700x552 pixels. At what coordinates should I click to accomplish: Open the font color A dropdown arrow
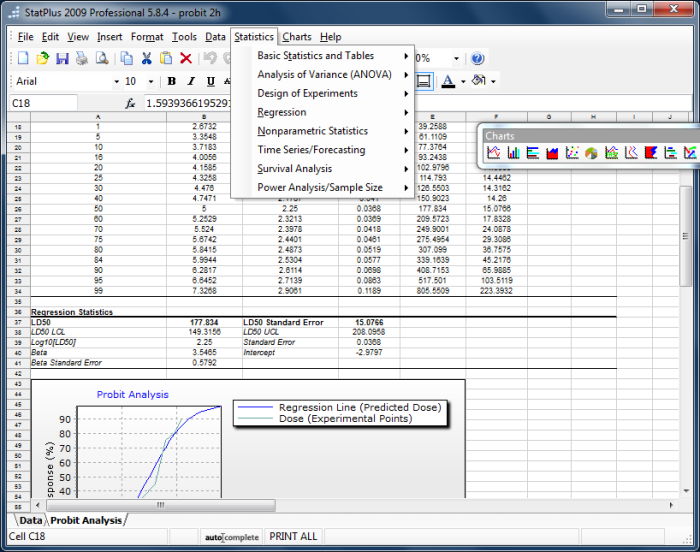tap(461, 81)
